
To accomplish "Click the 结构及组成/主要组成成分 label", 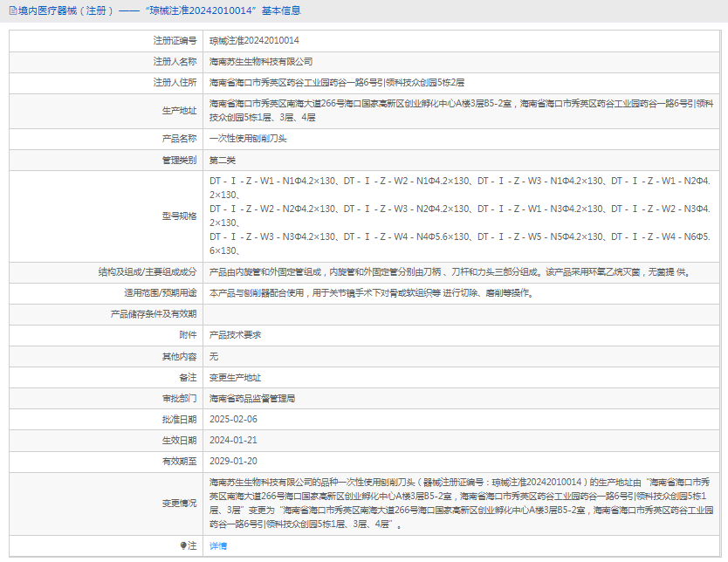I will [x=148, y=272].
